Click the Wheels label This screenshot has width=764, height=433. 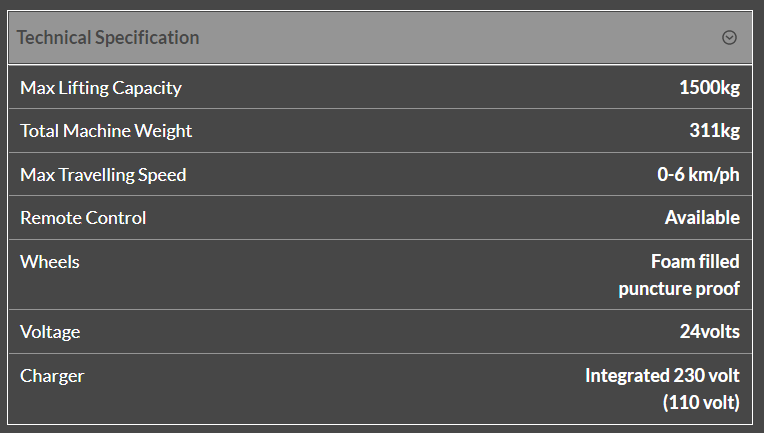(x=50, y=262)
